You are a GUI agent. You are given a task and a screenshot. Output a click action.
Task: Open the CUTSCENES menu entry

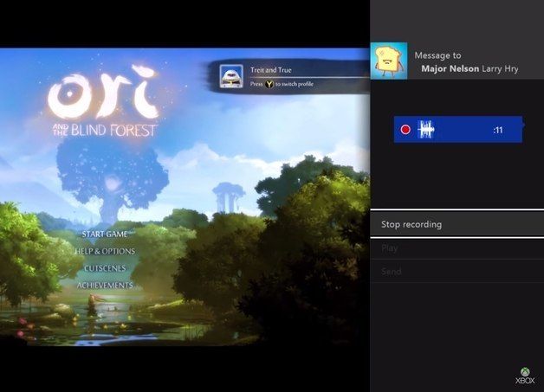[105, 268]
